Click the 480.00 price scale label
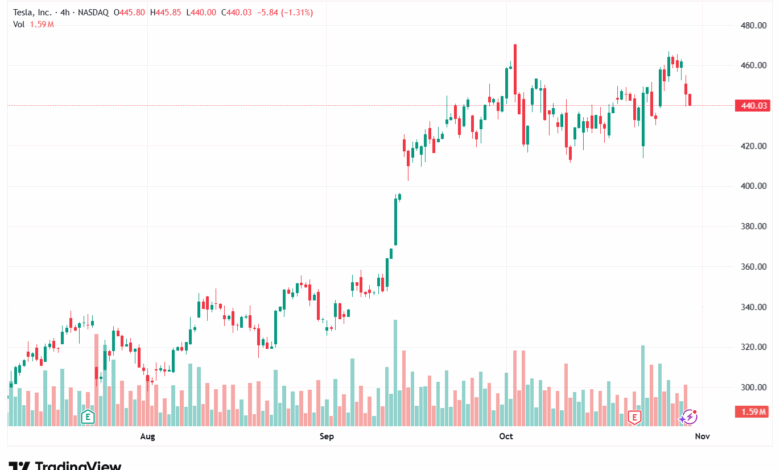The image size is (780, 470). 753,25
